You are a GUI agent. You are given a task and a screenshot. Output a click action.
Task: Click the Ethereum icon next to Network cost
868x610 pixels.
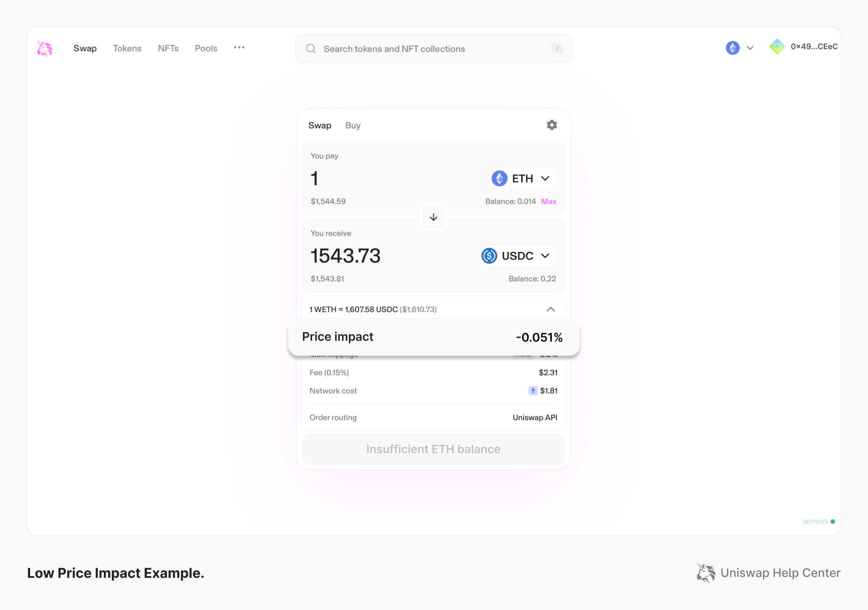point(532,390)
